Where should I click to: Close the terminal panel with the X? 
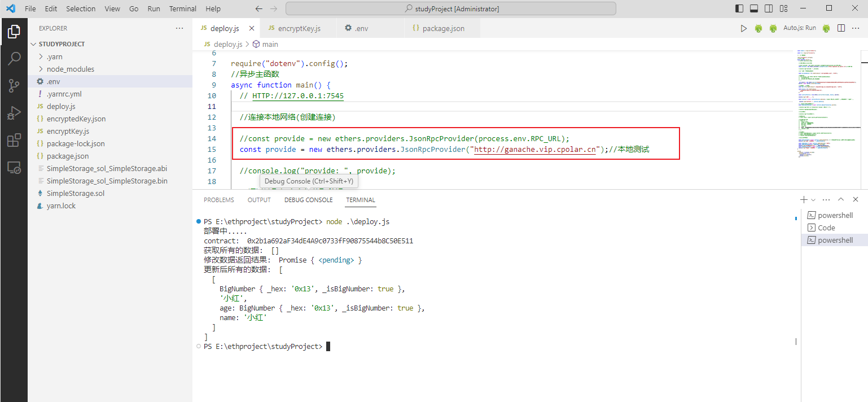(x=856, y=200)
